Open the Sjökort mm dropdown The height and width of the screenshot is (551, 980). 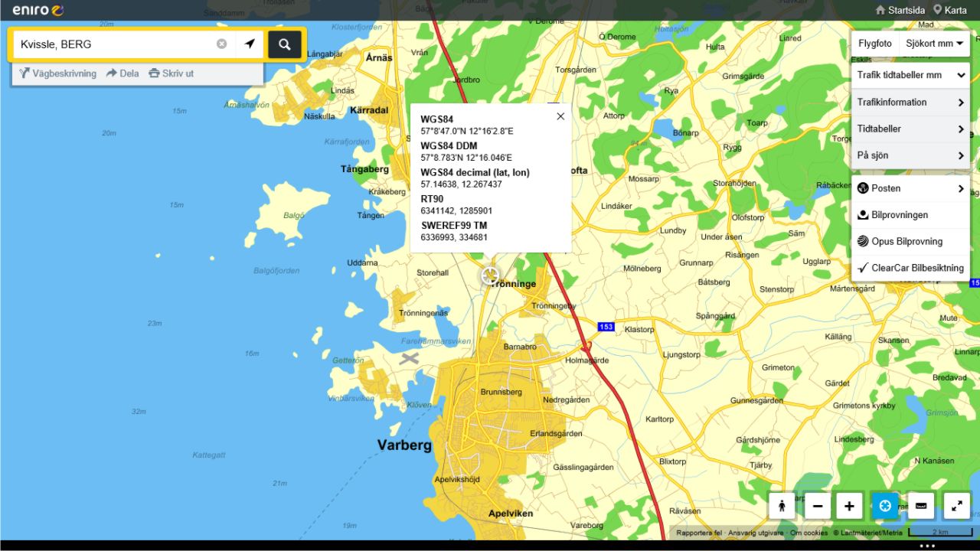pos(934,44)
